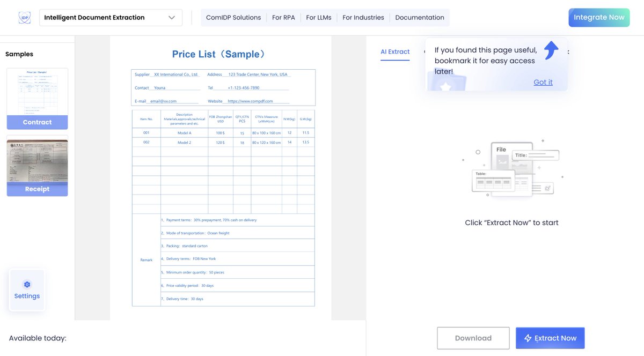
Task: Click the 120 $ price cell
Action: (221, 143)
